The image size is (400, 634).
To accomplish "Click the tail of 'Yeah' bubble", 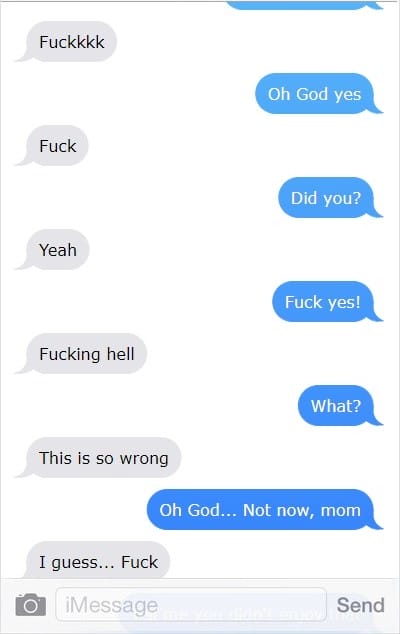I will click(x=21, y=264).
